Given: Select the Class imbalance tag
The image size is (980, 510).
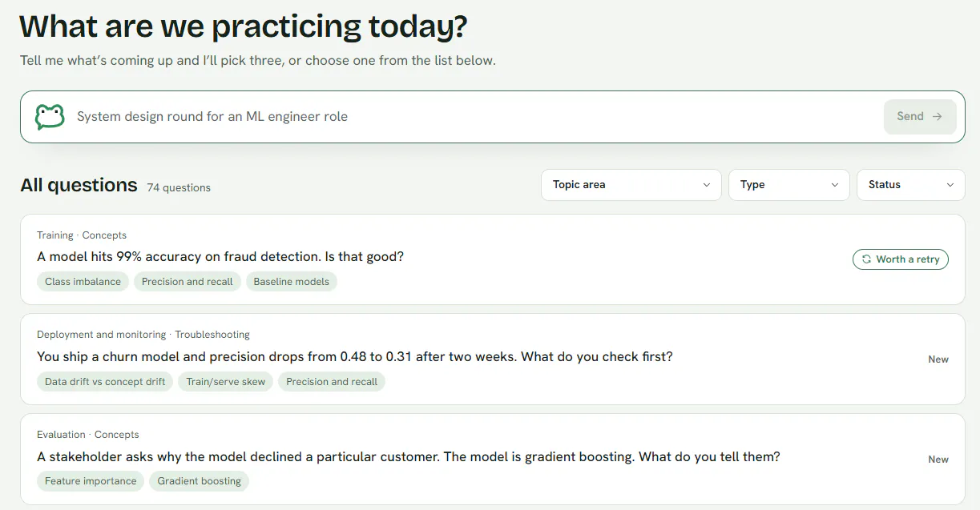Looking at the screenshot, I should click(83, 282).
